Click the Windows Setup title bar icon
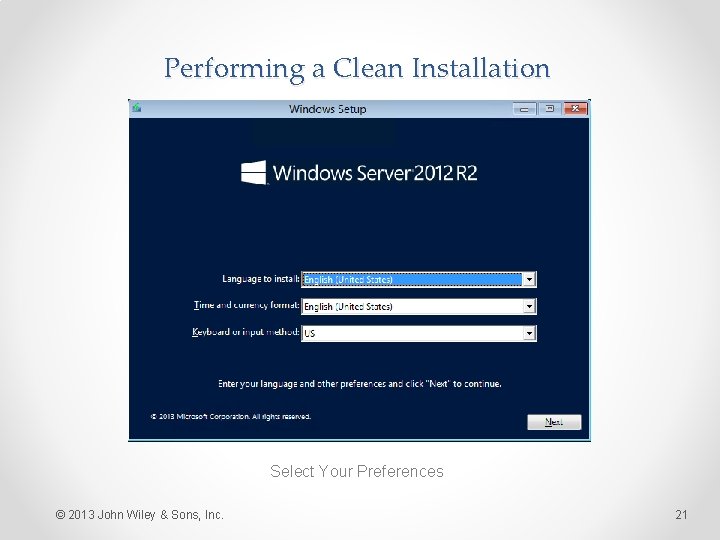 tap(137, 108)
